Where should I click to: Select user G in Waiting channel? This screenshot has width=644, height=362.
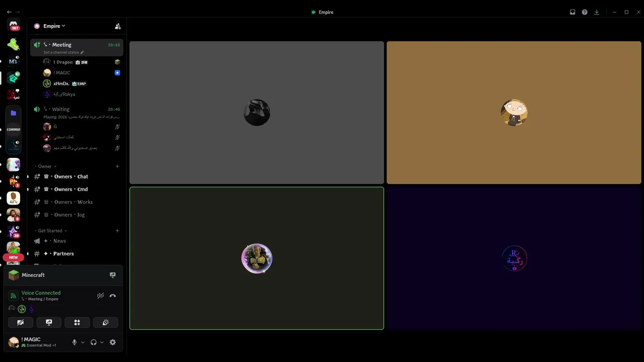[x=81, y=127]
